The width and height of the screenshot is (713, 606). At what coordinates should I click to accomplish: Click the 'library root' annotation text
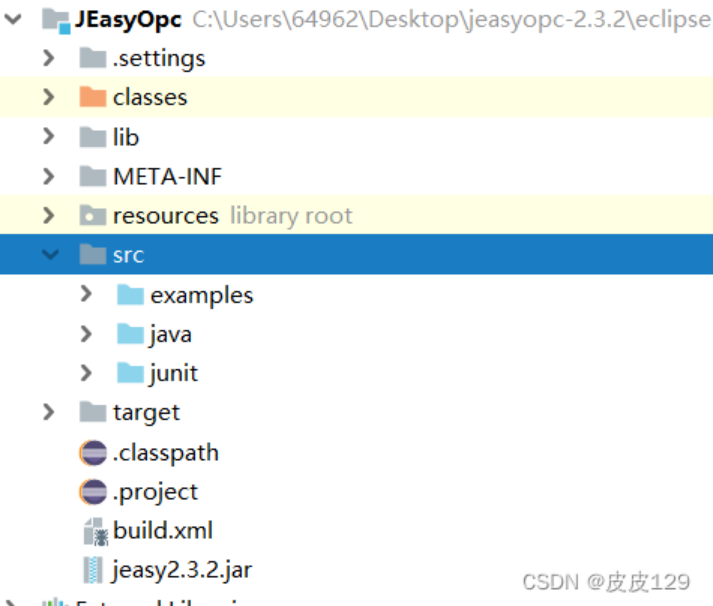[x=291, y=216]
